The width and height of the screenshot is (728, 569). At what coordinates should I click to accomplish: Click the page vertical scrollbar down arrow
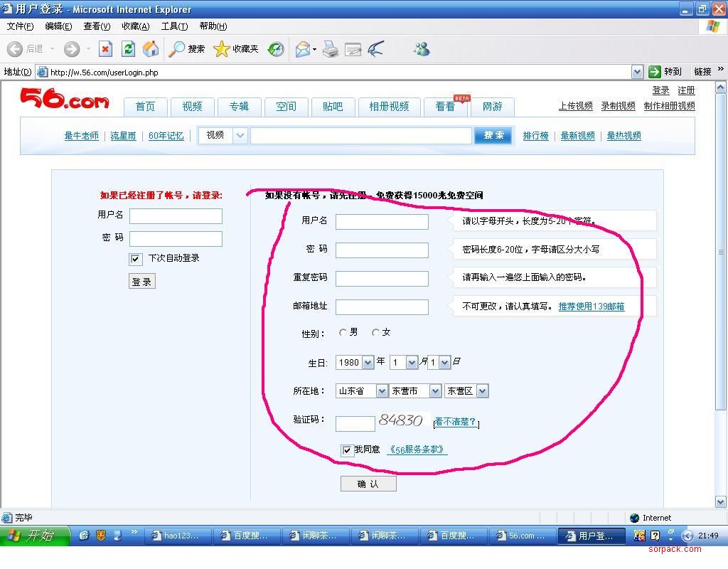pyautogui.click(x=722, y=502)
